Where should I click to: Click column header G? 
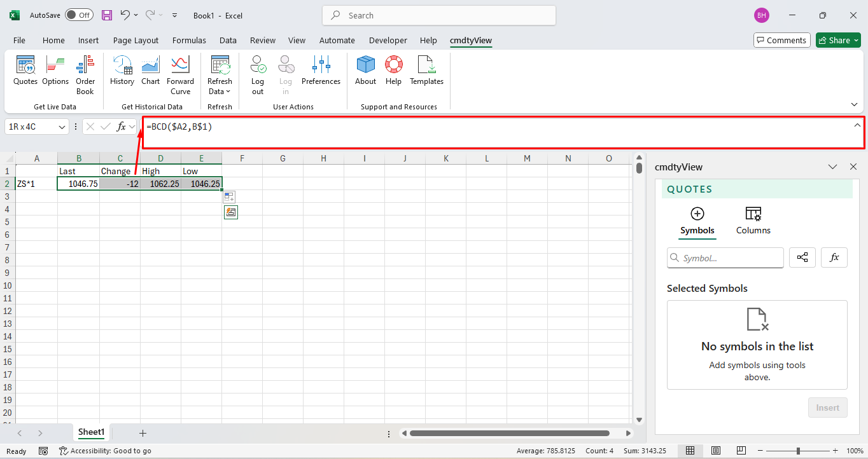coord(283,158)
